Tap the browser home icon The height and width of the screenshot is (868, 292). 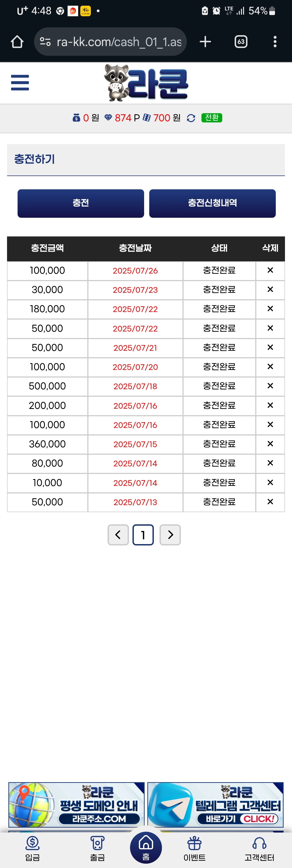[17, 42]
